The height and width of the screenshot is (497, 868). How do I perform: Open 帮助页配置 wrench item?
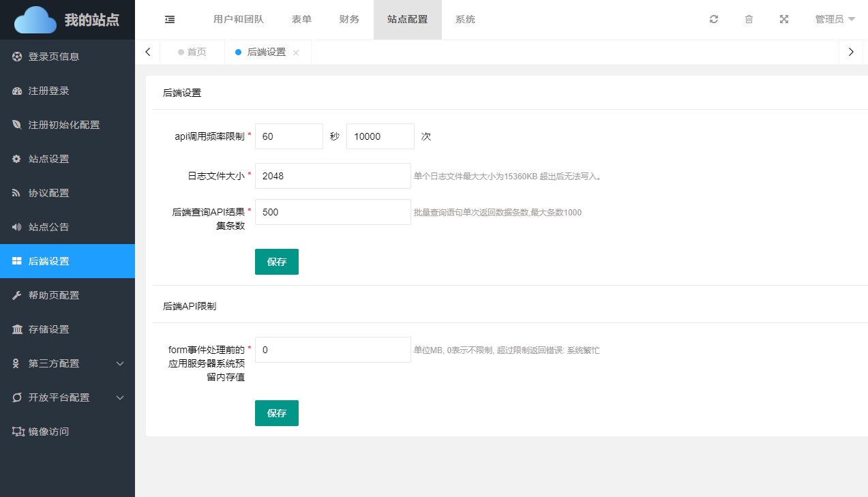point(54,295)
